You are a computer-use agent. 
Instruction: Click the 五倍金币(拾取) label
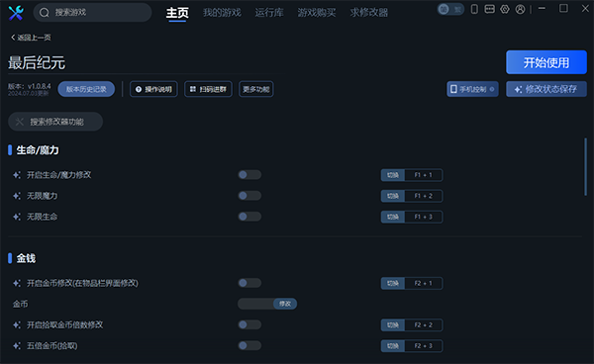[51, 345]
